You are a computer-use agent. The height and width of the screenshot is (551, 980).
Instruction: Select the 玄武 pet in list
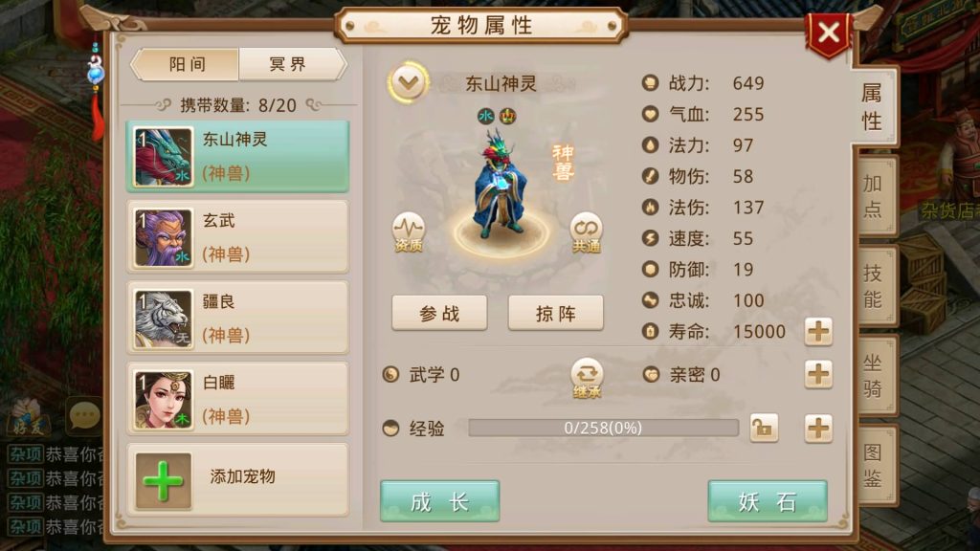[237, 237]
